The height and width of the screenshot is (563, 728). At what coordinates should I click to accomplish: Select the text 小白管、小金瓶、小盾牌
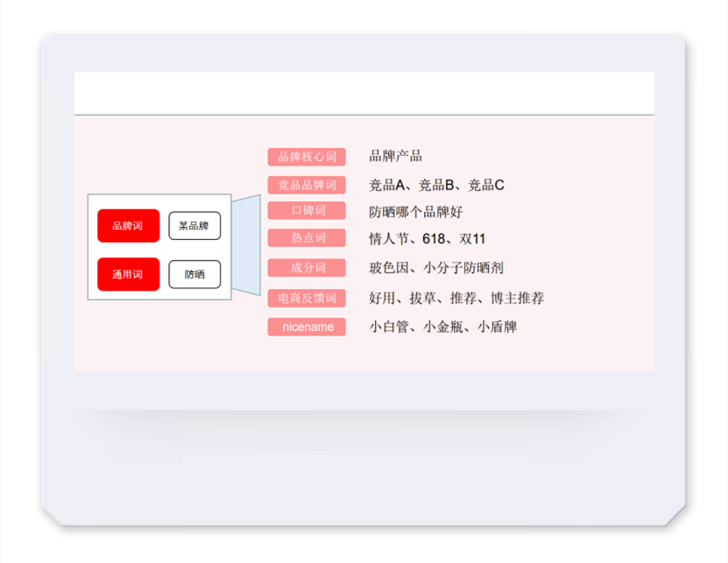click(x=443, y=327)
